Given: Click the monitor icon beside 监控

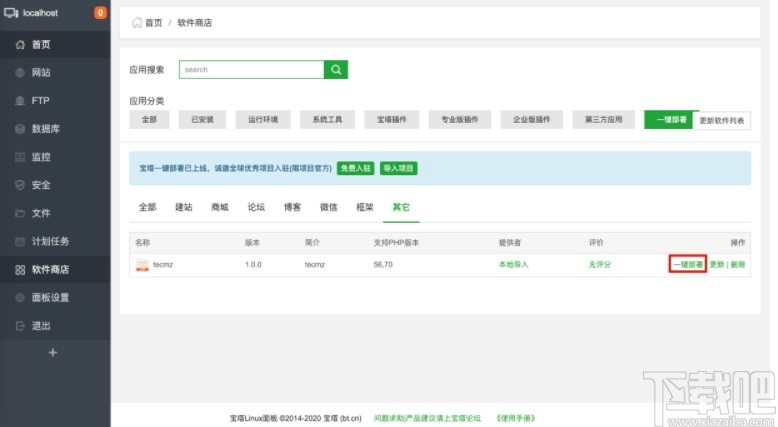Looking at the screenshot, I should coord(20,157).
